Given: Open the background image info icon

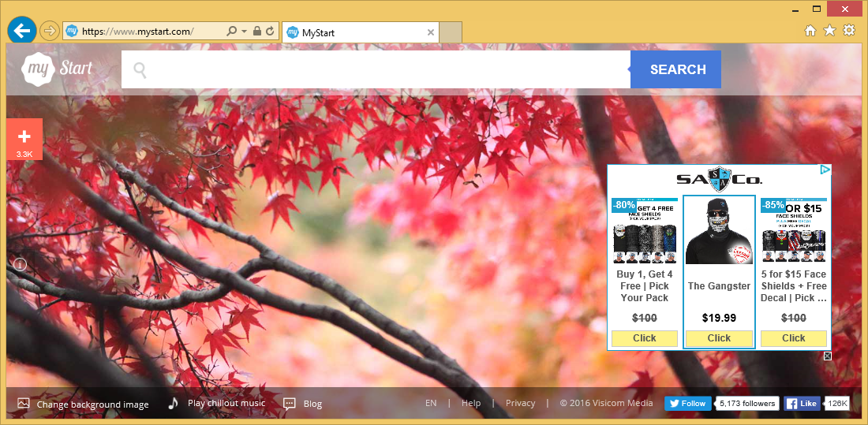Looking at the screenshot, I should [x=20, y=264].
